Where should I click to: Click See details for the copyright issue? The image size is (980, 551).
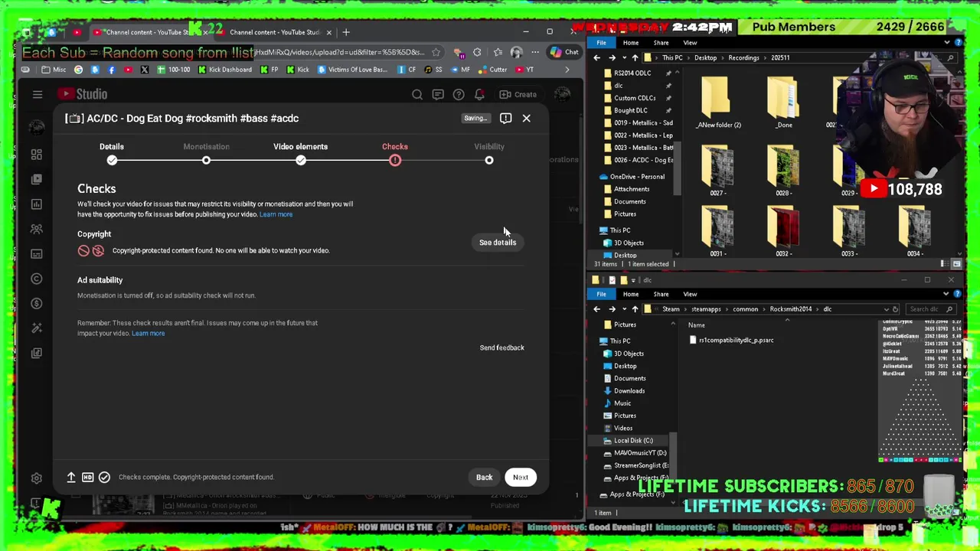tap(498, 243)
